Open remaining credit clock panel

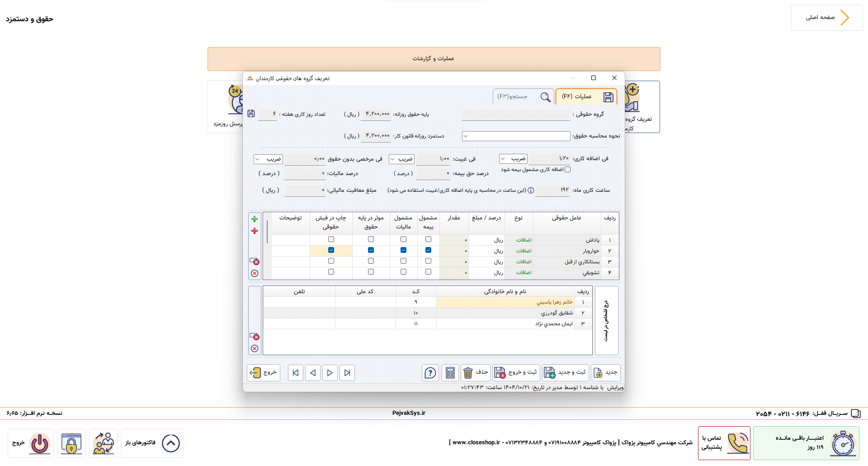tap(806, 443)
